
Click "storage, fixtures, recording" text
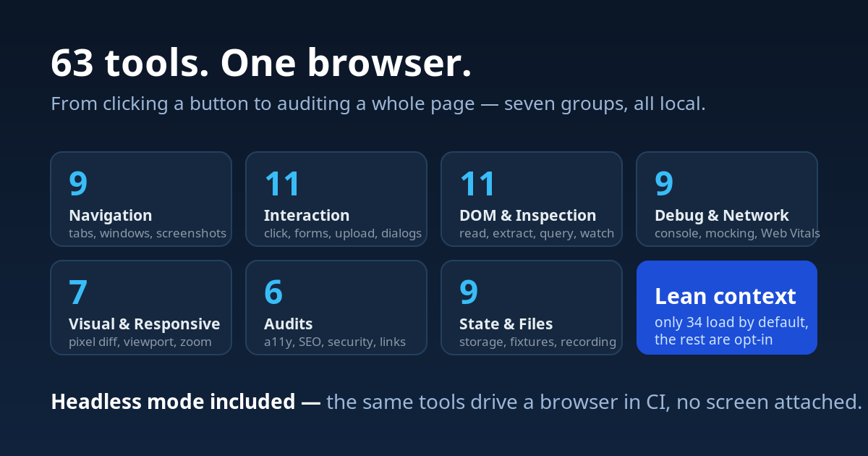point(538,342)
